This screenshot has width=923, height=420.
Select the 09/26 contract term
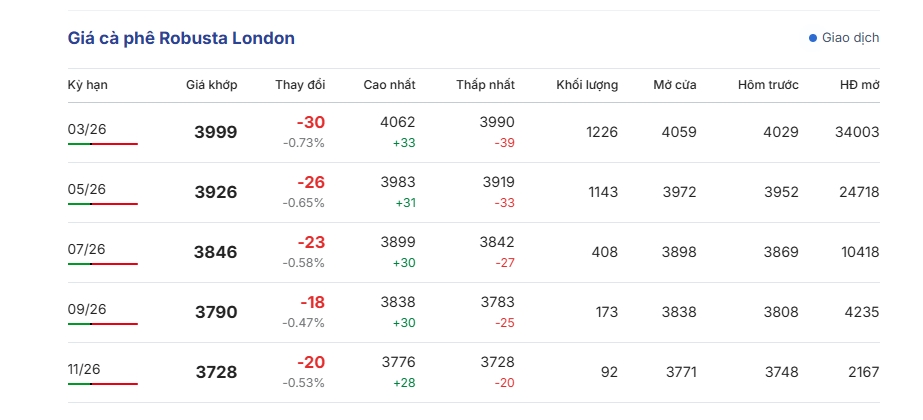coord(87,309)
